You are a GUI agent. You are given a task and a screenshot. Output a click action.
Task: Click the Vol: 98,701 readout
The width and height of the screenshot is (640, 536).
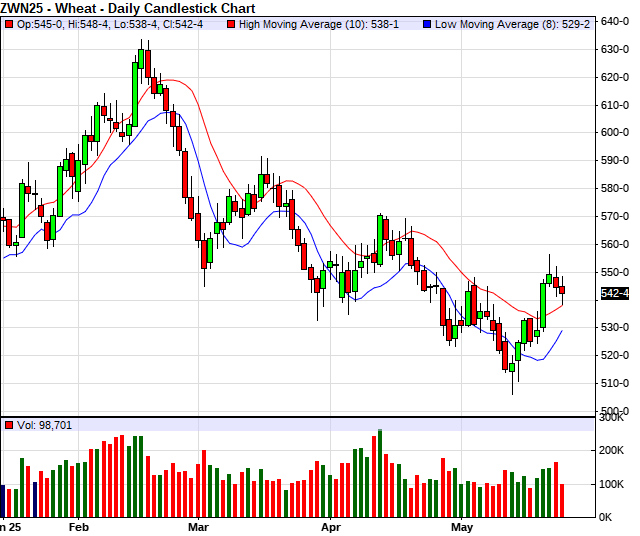pos(47,425)
